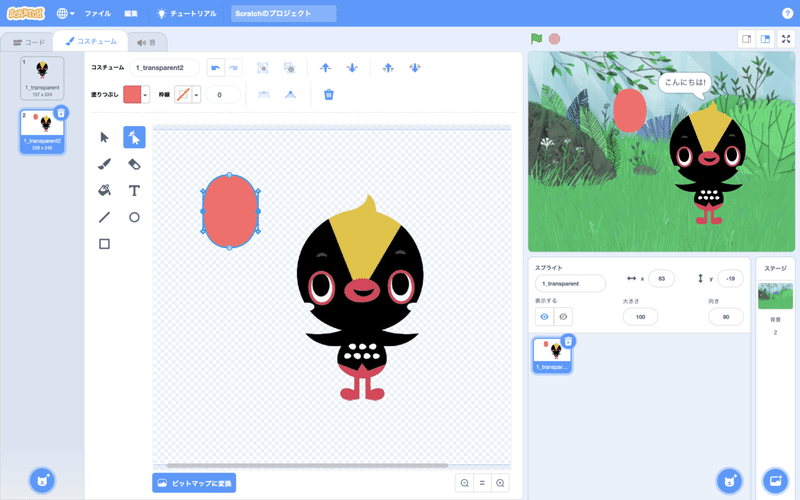Switch to large stage layout

click(765, 39)
